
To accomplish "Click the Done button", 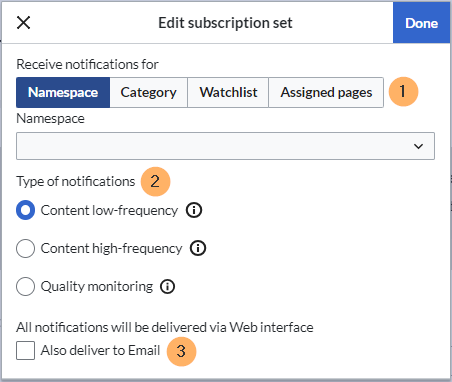I will [x=421, y=23].
